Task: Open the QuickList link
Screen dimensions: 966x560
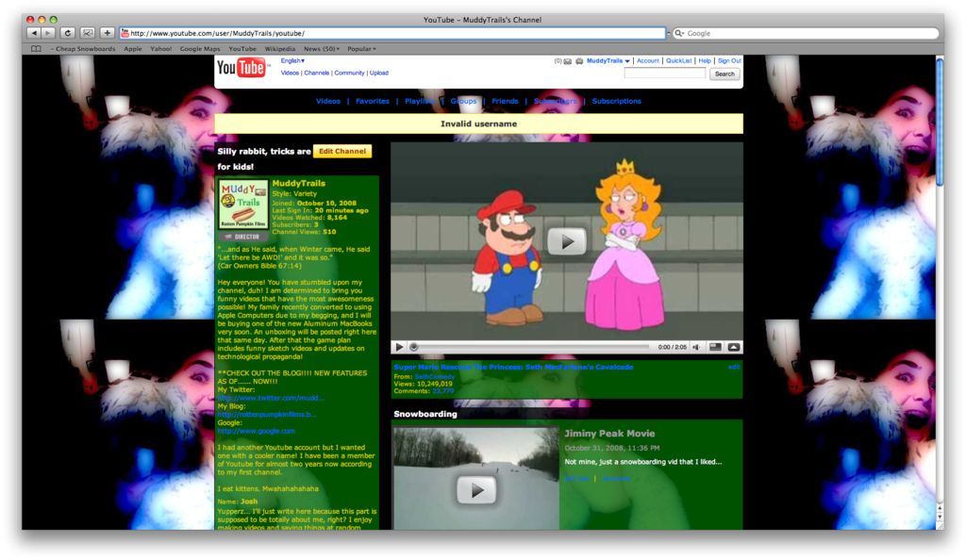Action: point(679,61)
